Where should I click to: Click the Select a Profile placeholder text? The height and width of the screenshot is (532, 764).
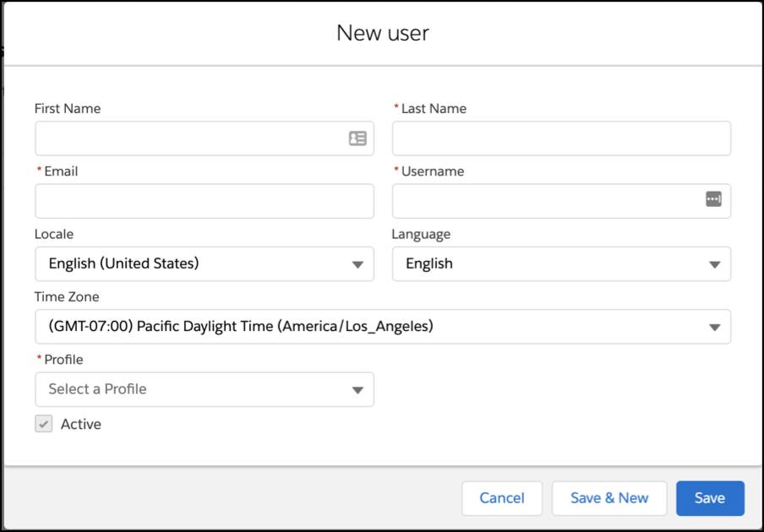pyautogui.click(x=97, y=389)
